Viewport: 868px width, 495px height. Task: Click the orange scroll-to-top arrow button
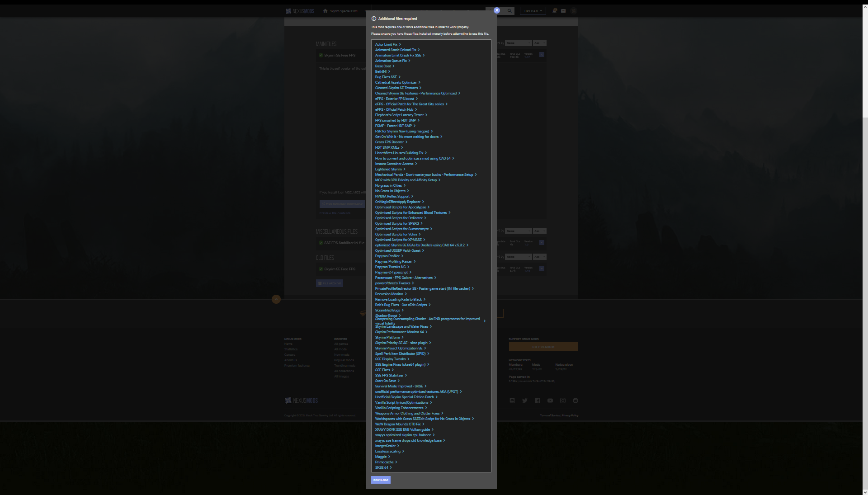(276, 299)
